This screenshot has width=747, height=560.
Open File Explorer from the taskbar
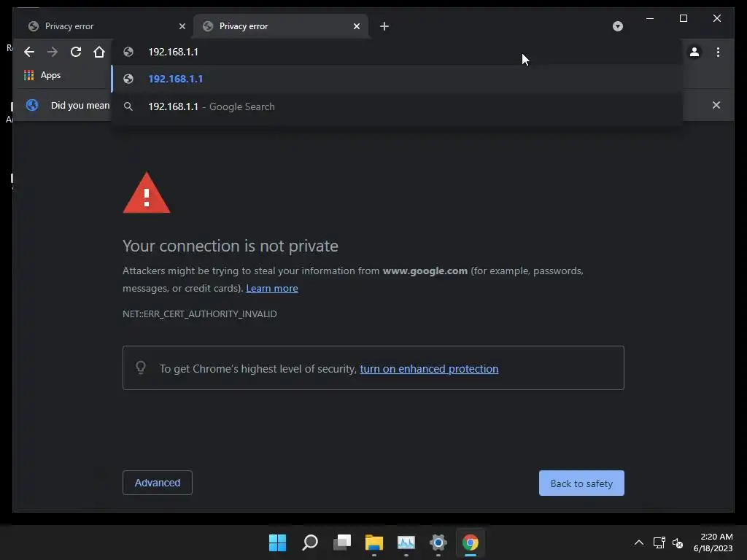374,542
